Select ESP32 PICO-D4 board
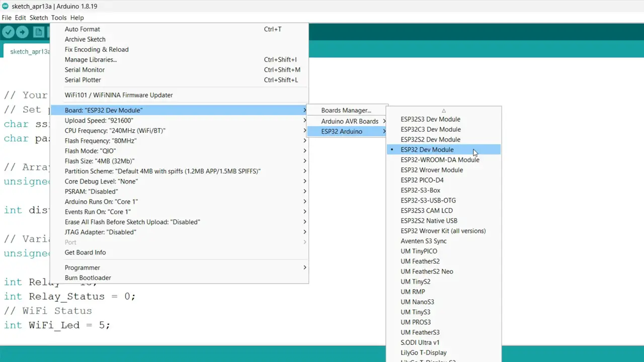This screenshot has height=362, width=644. (443, 180)
